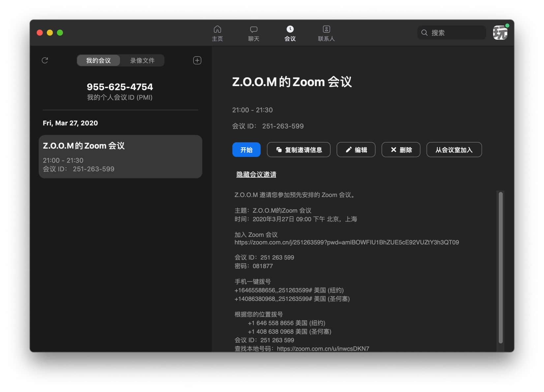Copy invitation with 复制邀请信息 button

pyautogui.click(x=299, y=150)
